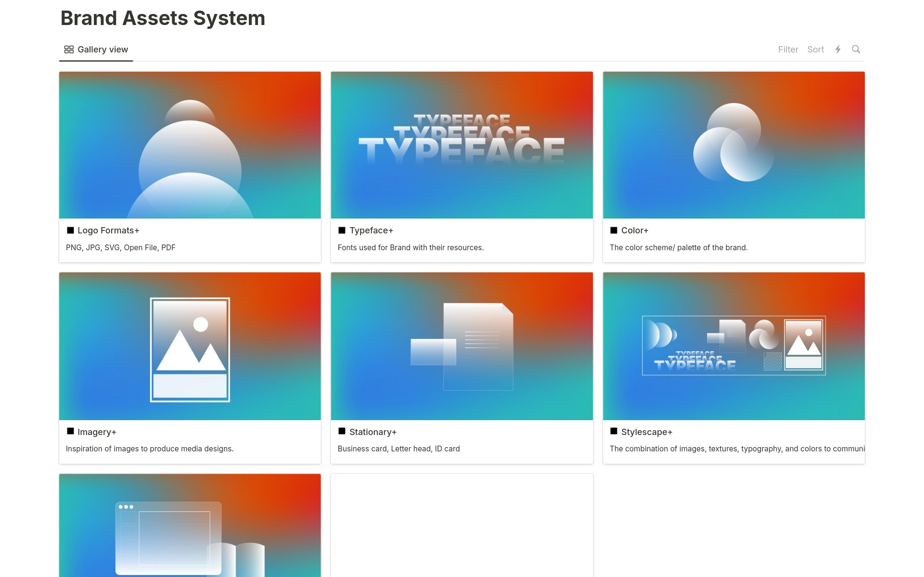Open the automations lightning bolt icon
This screenshot has height=577, width=924.
pos(838,49)
